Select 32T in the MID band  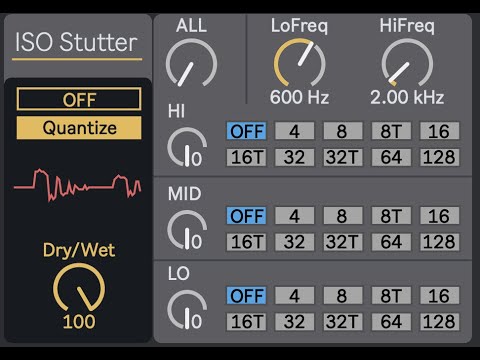click(343, 242)
